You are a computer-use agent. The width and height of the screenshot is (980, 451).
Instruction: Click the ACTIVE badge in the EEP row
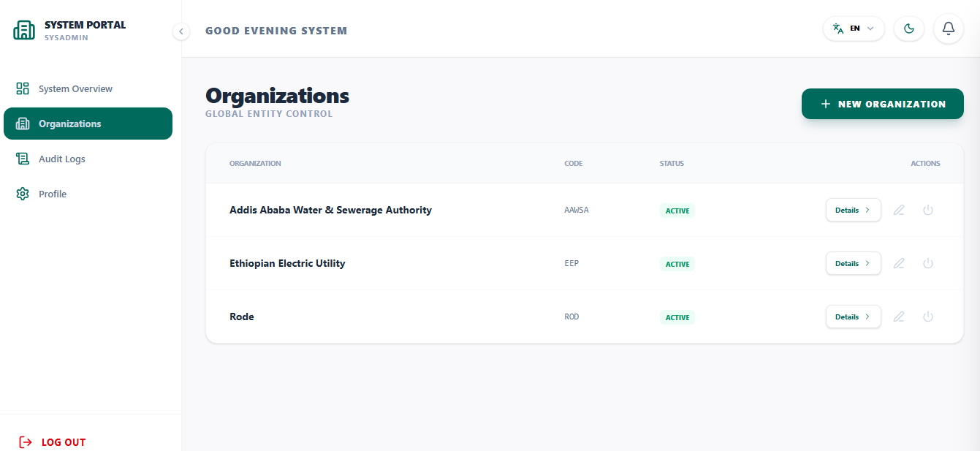[677, 264]
